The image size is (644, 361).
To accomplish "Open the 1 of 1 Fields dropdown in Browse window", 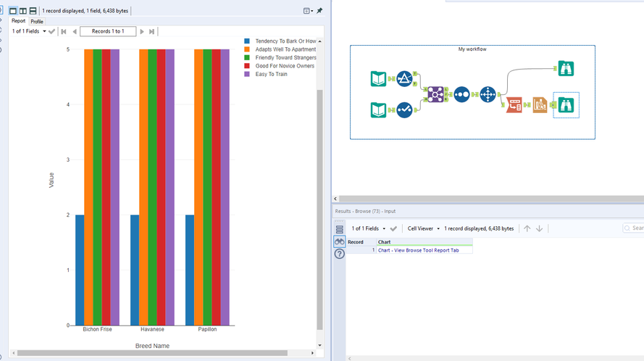I will point(29,31).
